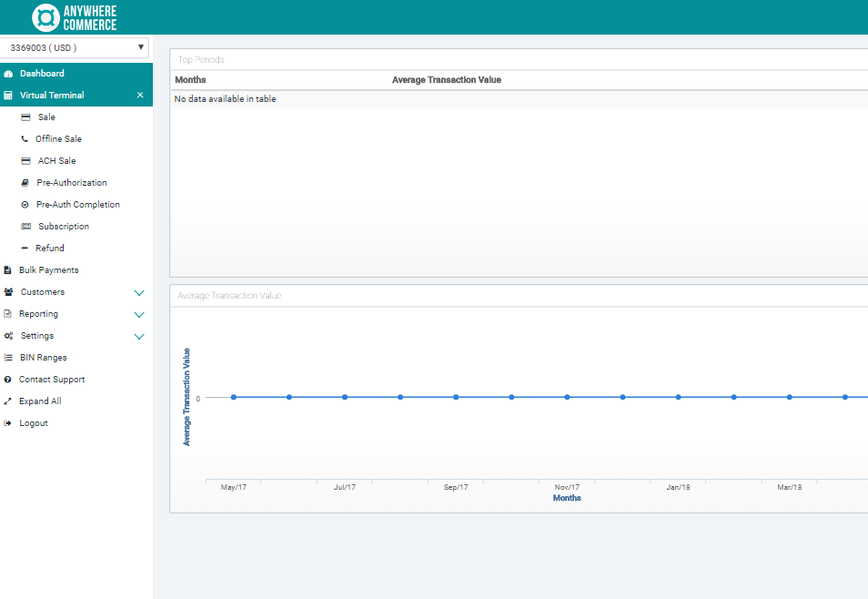Click the Virtual Terminal calculator icon

tap(8, 96)
